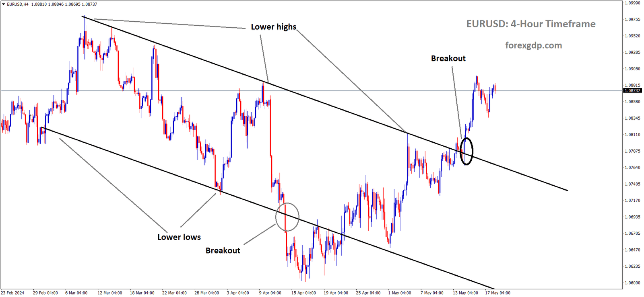This screenshot has height=297, width=644.
Task: Select the black ellipse marking the upper breakout
Action: click(466, 151)
